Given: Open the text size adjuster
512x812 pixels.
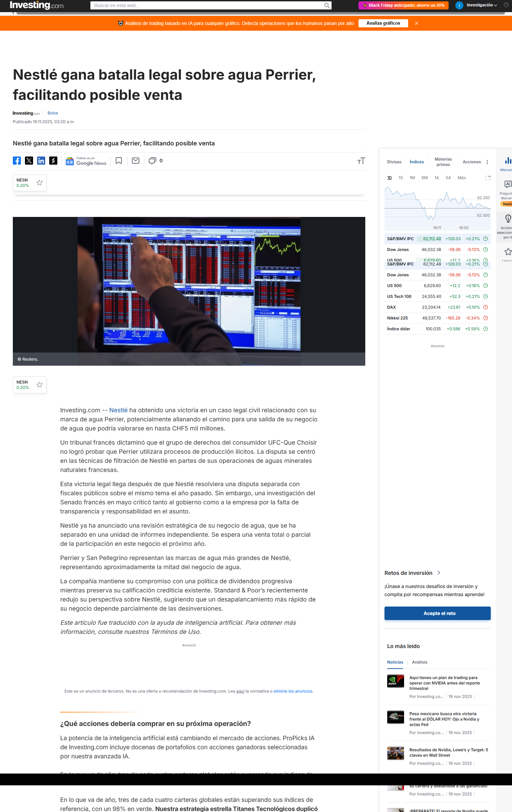Looking at the screenshot, I should pyautogui.click(x=361, y=161).
